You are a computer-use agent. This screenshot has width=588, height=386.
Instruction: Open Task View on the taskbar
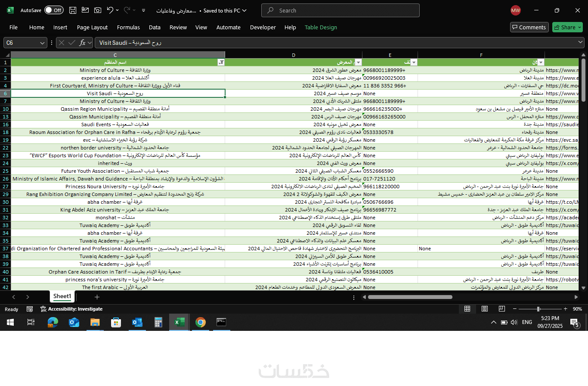point(31,322)
